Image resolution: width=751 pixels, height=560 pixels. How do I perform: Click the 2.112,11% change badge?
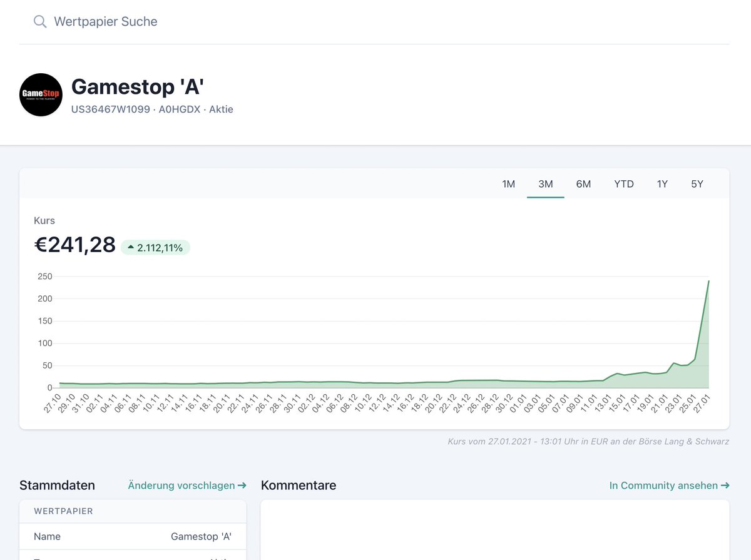[x=155, y=248]
